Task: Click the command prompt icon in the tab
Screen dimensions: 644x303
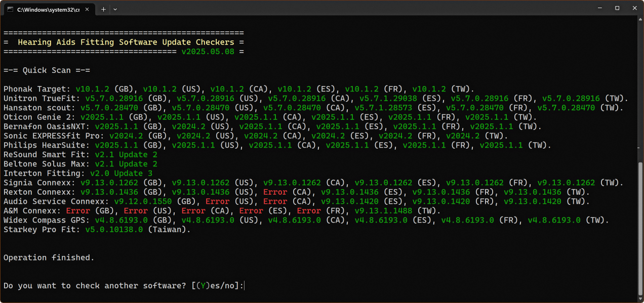Action: click(11, 9)
